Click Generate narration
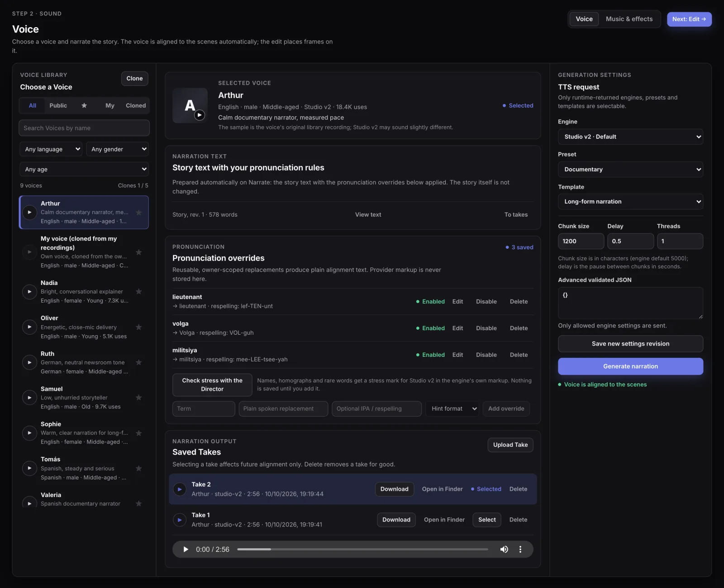Image resolution: width=724 pixels, height=588 pixels. [630, 366]
